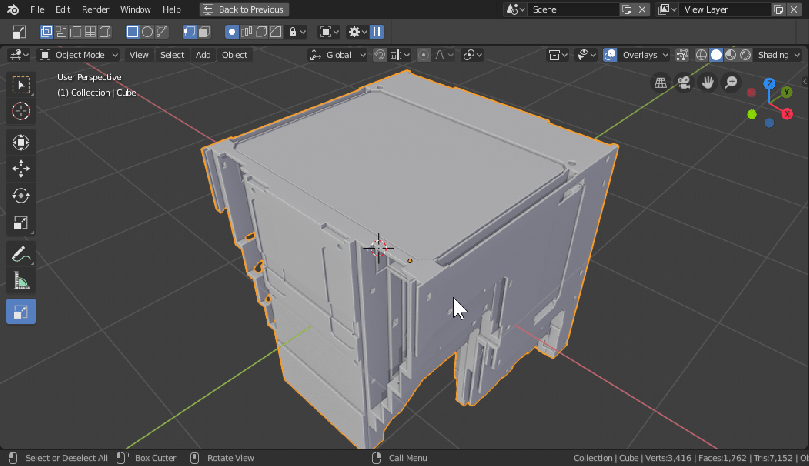This screenshot has width=809, height=466.
Task: Select the Rotate tool
Action: tap(21, 196)
